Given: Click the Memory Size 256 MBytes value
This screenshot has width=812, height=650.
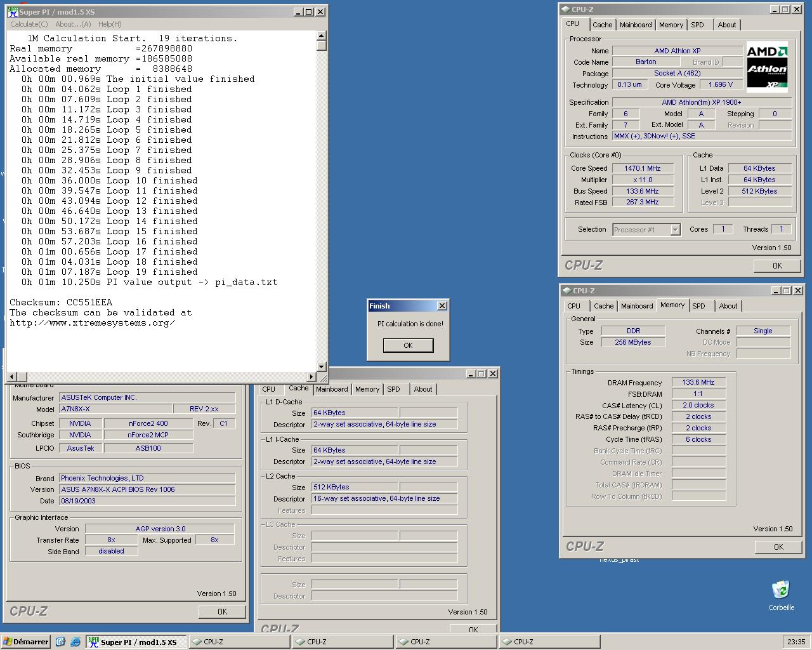Looking at the screenshot, I should point(632,342).
